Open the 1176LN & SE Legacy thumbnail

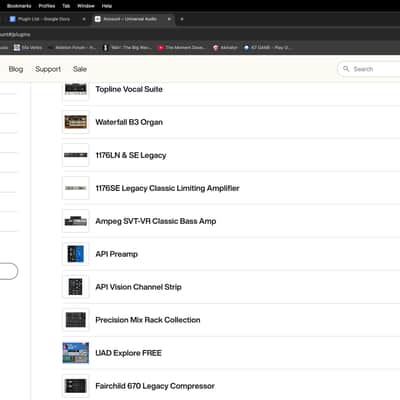[76, 155]
